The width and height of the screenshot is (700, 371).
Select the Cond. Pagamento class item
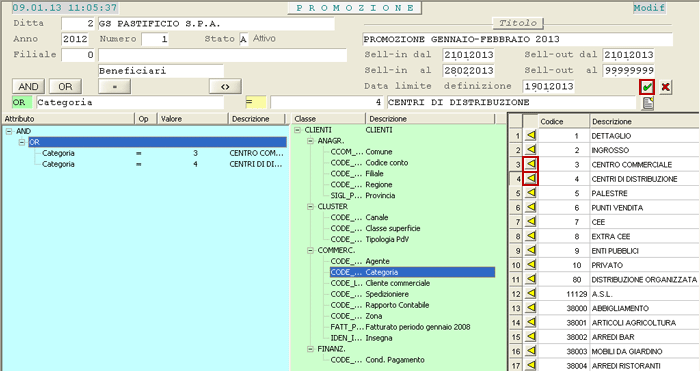coord(377,360)
